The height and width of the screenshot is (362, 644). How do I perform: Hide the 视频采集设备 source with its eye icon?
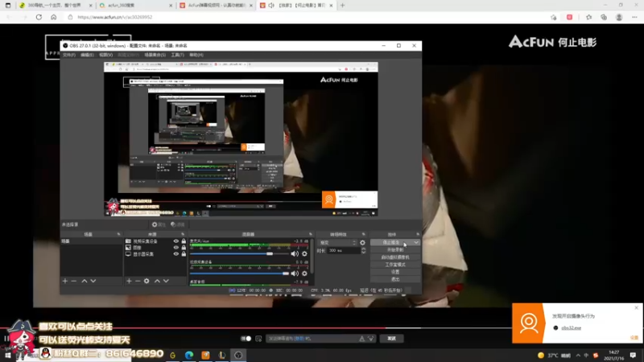pyautogui.click(x=175, y=241)
